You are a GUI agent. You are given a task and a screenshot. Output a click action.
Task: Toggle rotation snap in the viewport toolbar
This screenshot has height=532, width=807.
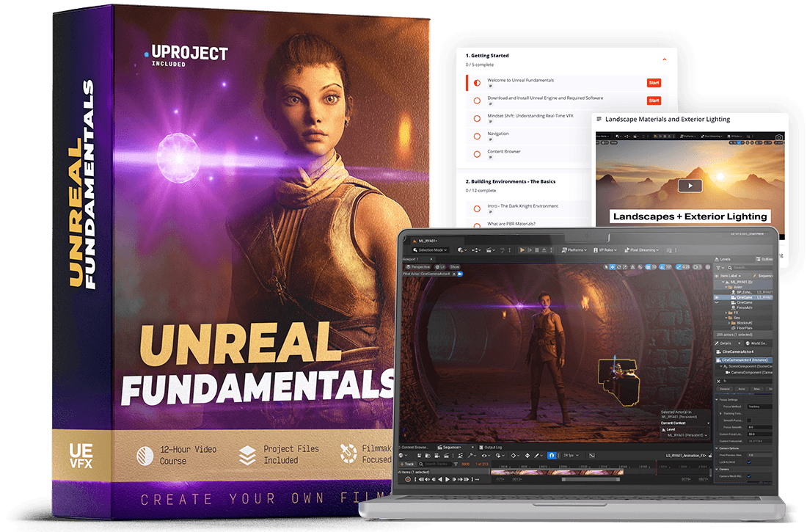[662, 267]
